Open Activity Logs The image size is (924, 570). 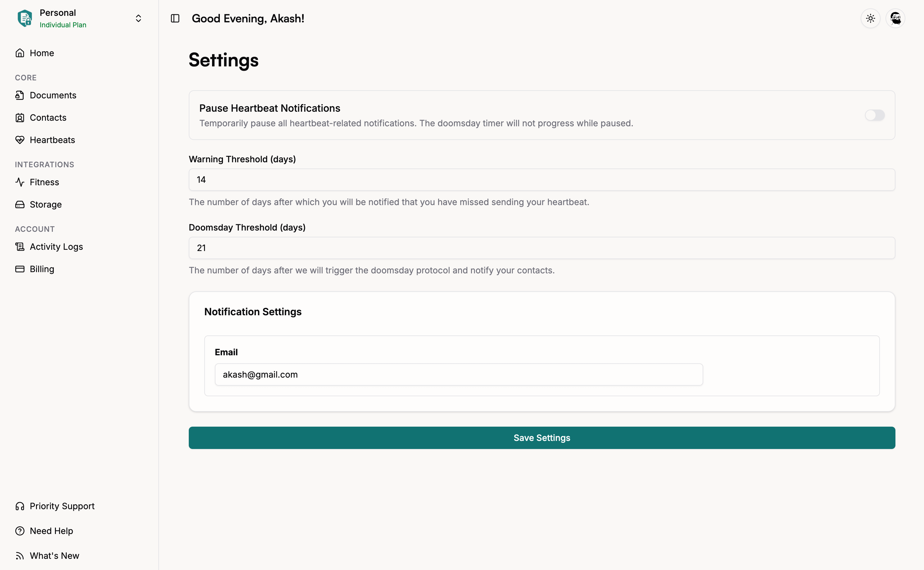[x=56, y=247]
